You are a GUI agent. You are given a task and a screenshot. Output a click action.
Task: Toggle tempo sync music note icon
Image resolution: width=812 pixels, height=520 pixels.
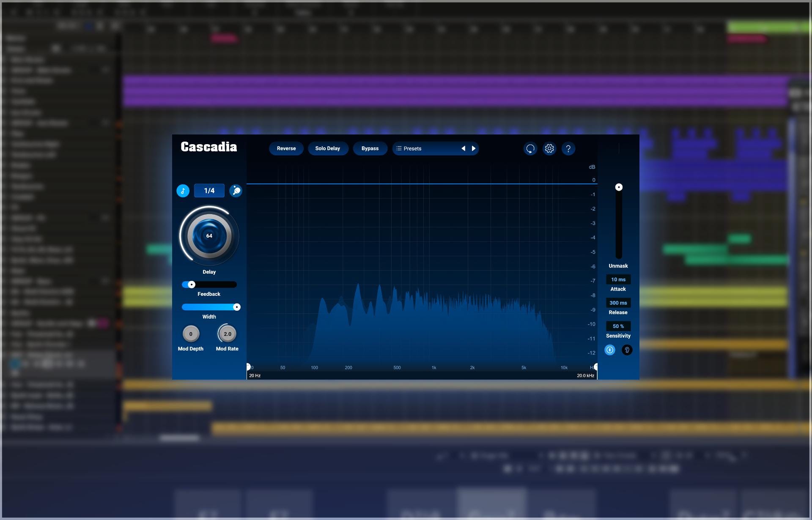tap(183, 191)
